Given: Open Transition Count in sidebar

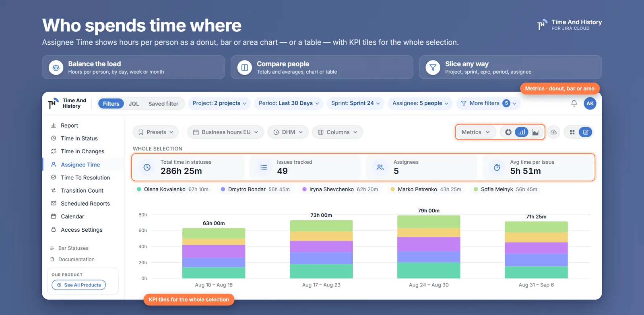Looking at the screenshot, I should pyautogui.click(x=82, y=191).
